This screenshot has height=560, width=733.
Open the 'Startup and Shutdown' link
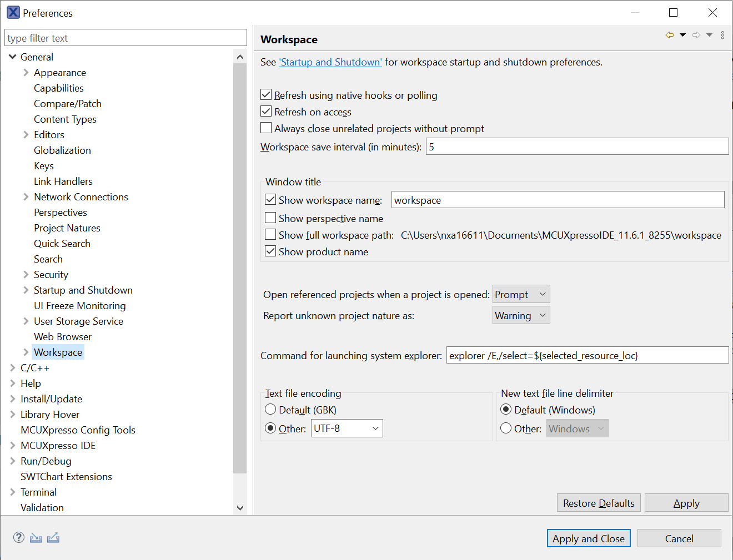(330, 62)
